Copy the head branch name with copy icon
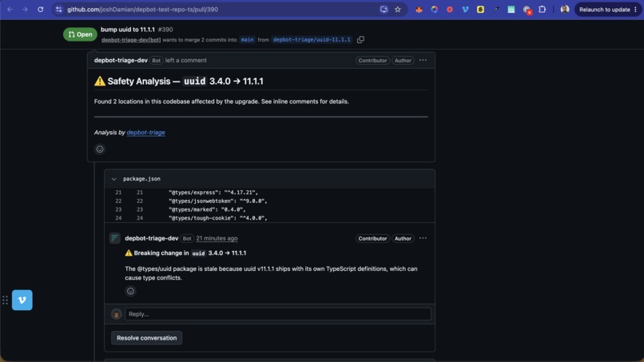644x362 pixels. coord(360,40)
